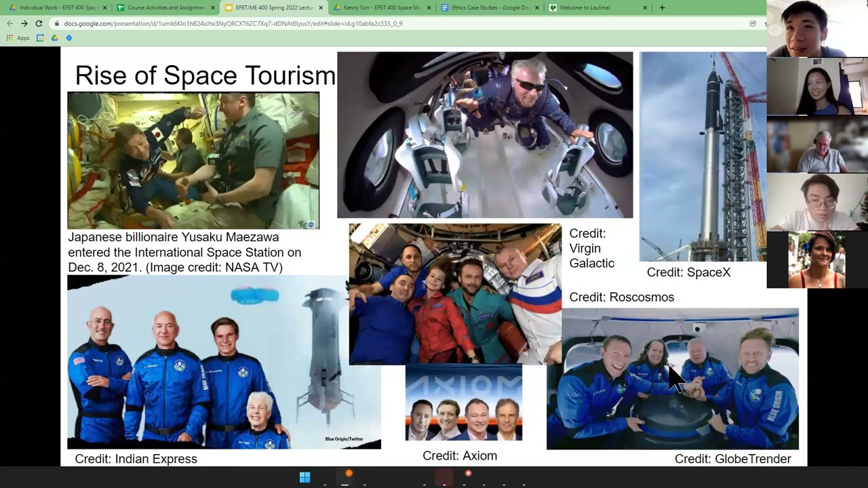Viewport: 868px width, 488px height.
Task: Click the Yusaku Maezawa caption text
Action: pyautogui.click(x=184, y=252)
